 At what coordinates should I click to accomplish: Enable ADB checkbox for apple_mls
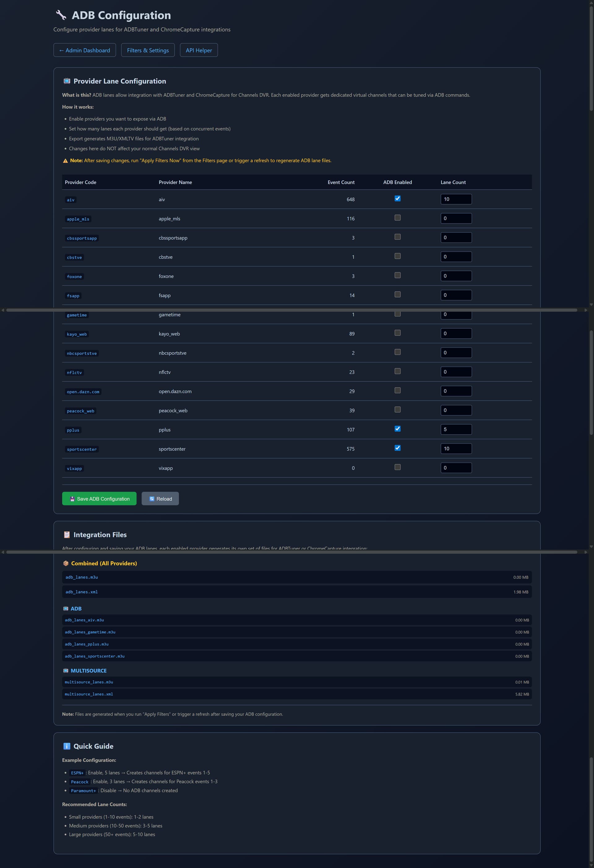(398, 218)
